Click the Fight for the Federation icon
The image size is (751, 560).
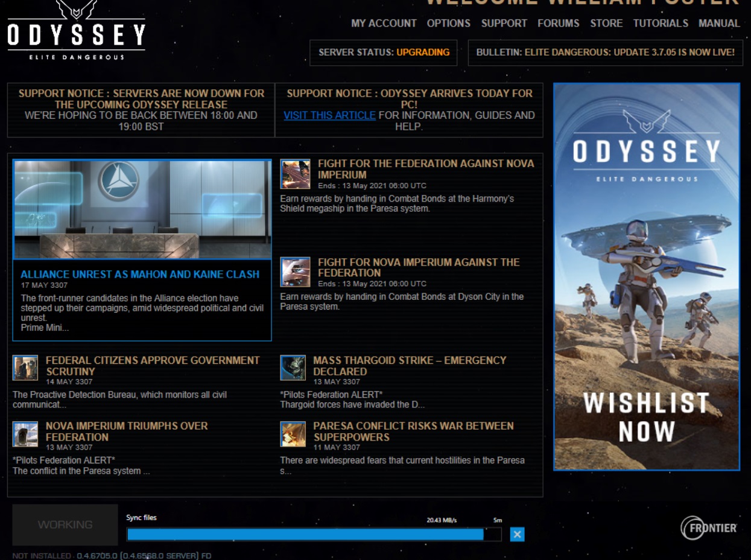coord(295,174)
